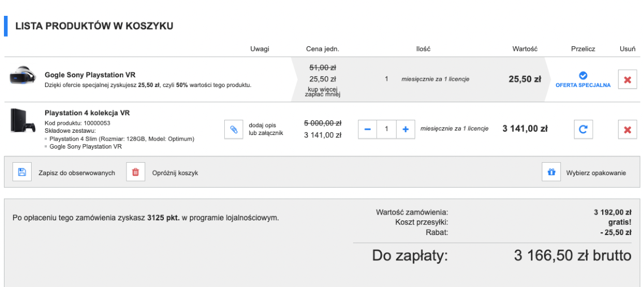Screen dimensions: 644x287
Task: Increase Playstation 4 quantity with plus button
Action: click(x=406, y=129)
